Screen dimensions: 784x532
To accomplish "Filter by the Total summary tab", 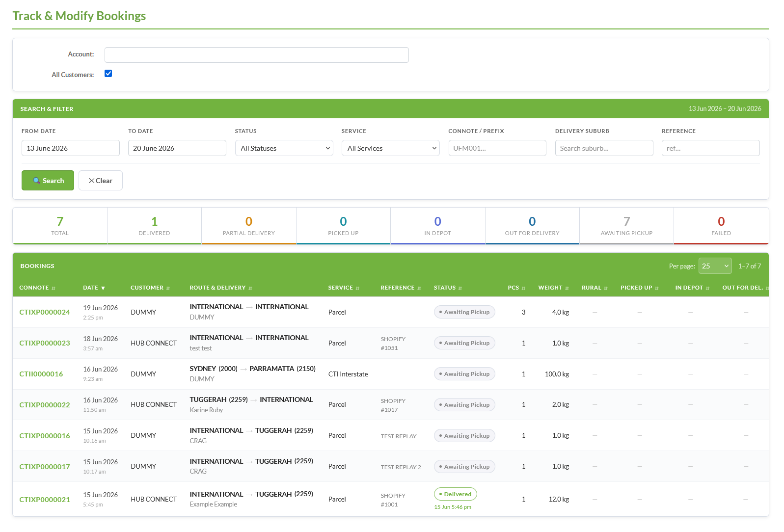I will click(x=60, y=226).
